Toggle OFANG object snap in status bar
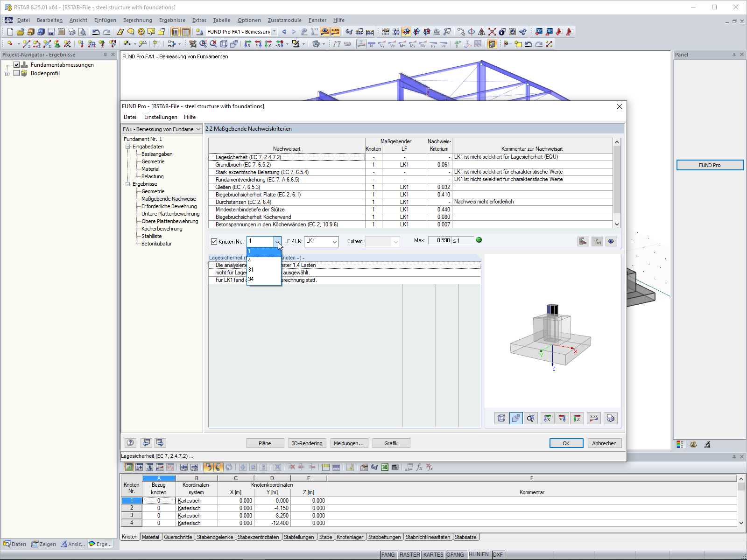 pyautogui.click(x=455, y=555)
